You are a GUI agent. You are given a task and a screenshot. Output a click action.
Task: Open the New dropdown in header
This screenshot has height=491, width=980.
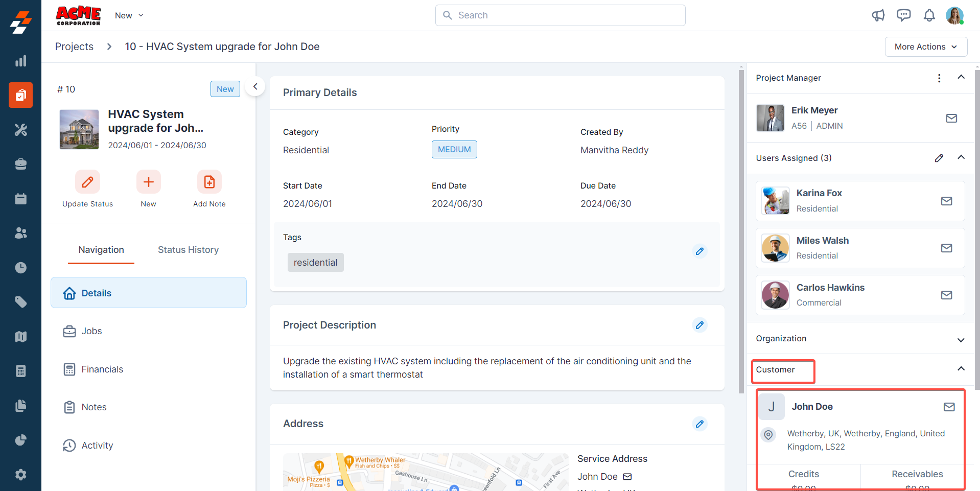pyautogui.click(x=129, y=16)
